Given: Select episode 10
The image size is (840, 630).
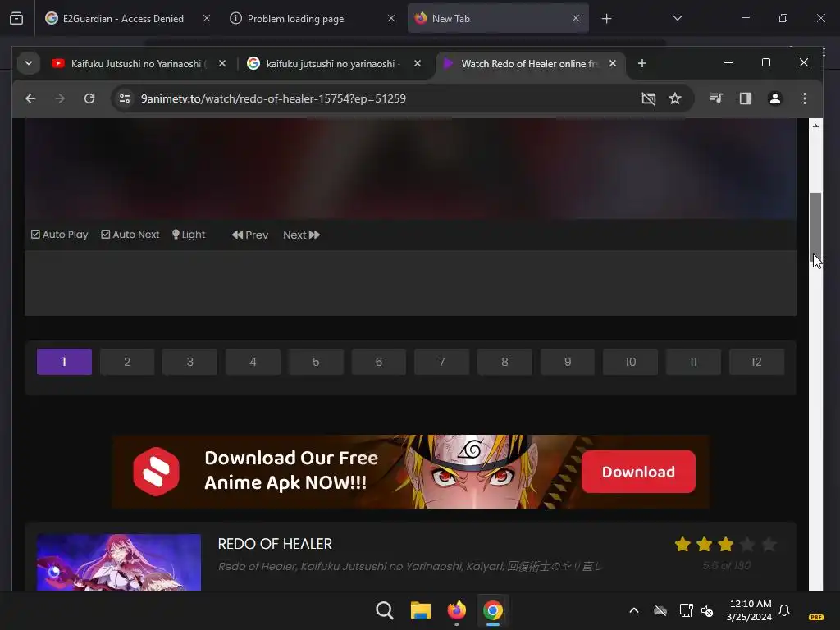Looking at the screenshot, I should pyautogui.click(x=631, y=362).
